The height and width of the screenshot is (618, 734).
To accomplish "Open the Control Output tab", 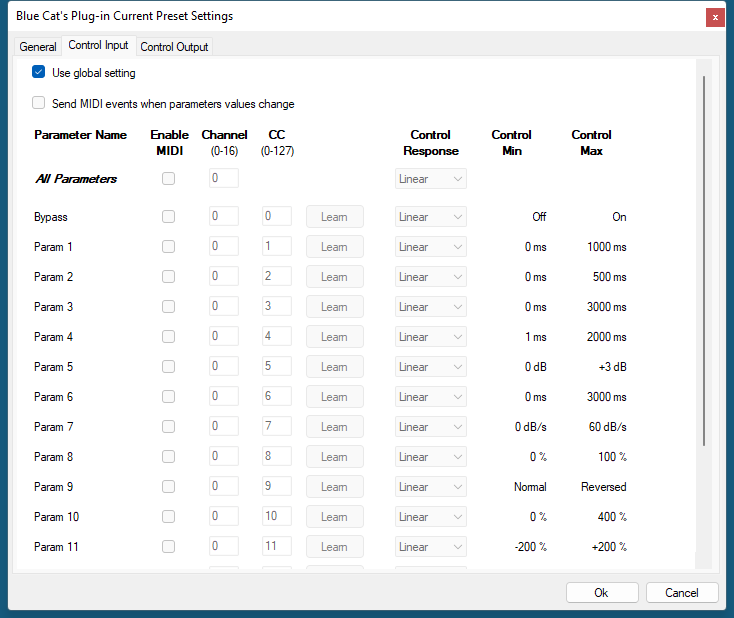I will click(174, 47).
